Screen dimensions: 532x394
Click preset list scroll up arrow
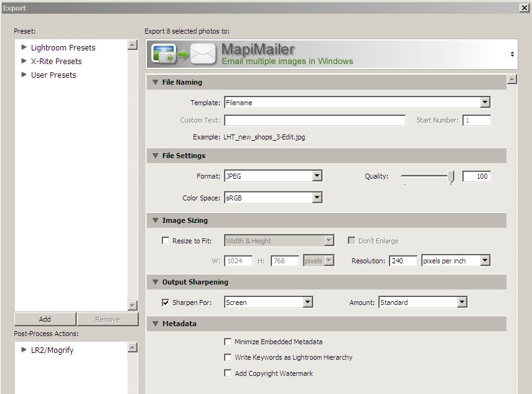pos(133,45)
